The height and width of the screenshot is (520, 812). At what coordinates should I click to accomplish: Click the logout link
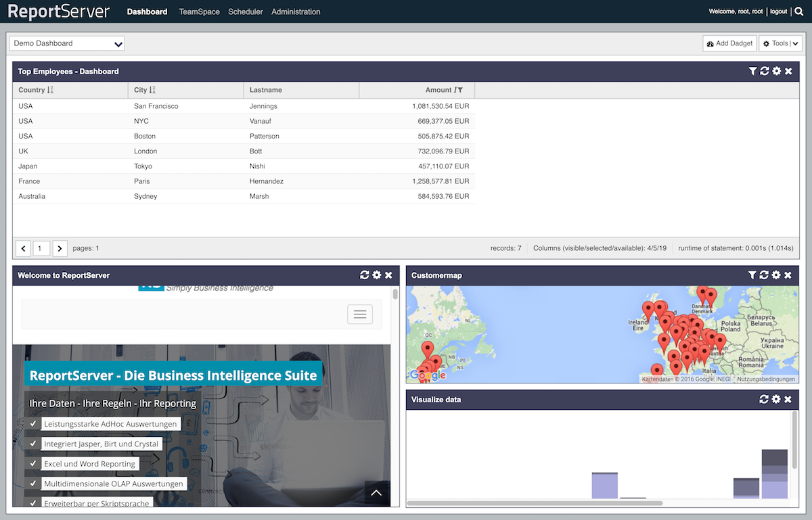pyautogui.click(x=779, y=11)
